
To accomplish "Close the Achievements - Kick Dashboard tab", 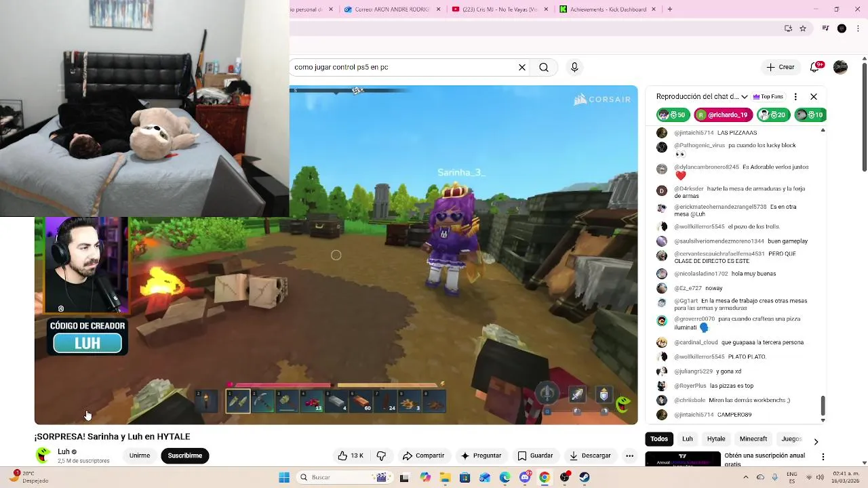I will point(654,9).
